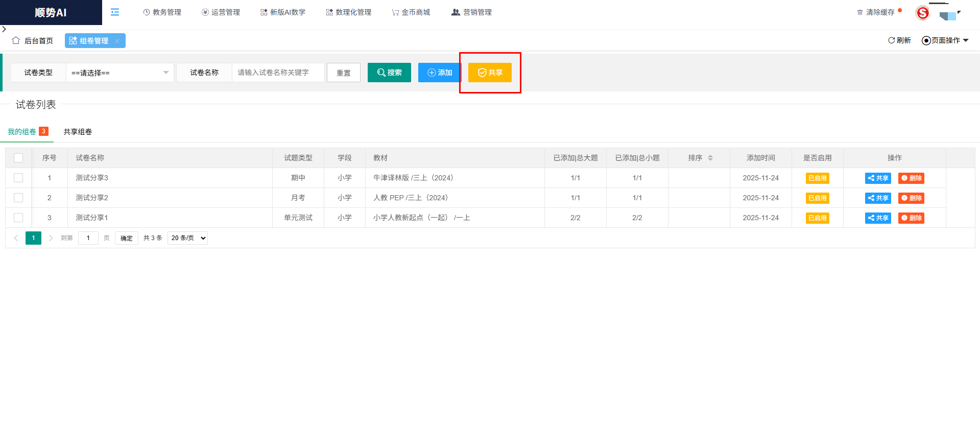Image resolution: width=980 pixels, height=425 pixels.
Task: Click the sort arrows in 排序 column
Action: 710,158
